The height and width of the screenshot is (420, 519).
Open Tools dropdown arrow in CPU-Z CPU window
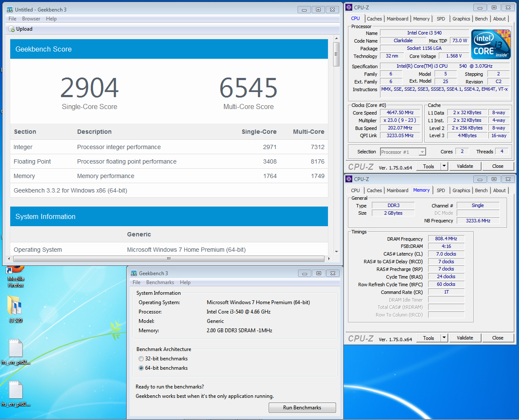point(444,166)
